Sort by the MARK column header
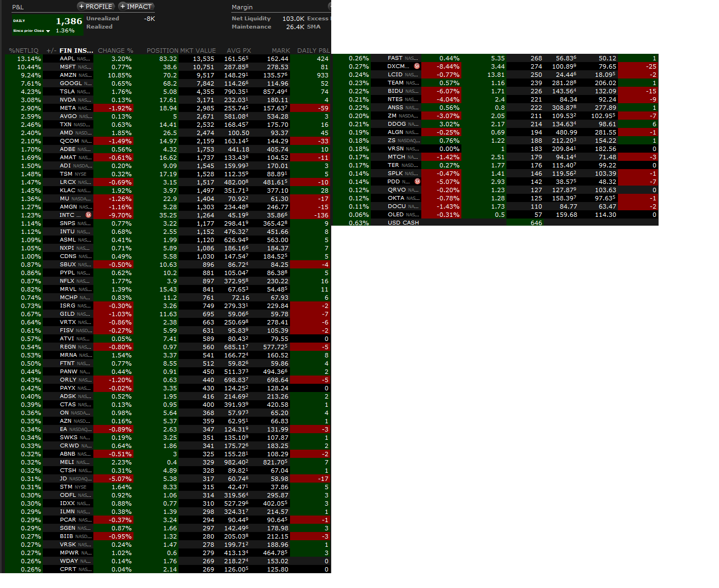The width and height of the screenshot is (719, 588). point(281,51)
